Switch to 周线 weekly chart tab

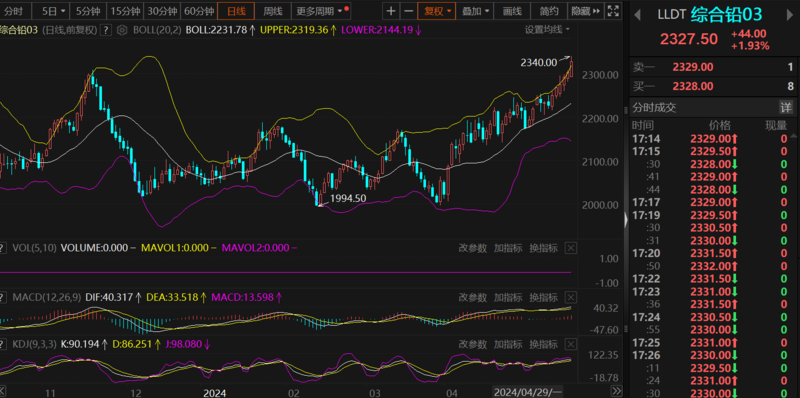(x=273, y=11)
